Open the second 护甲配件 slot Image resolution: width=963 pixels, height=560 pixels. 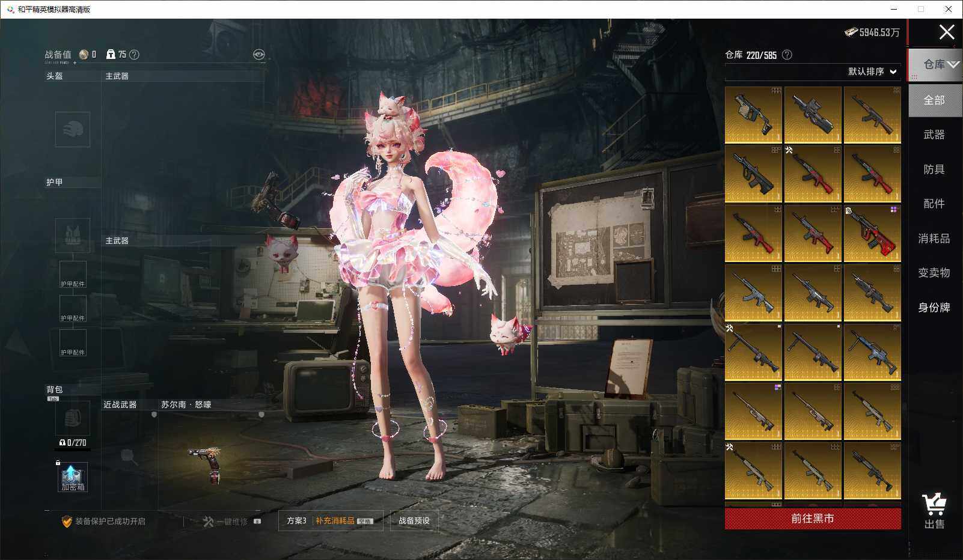pos(73,309)
